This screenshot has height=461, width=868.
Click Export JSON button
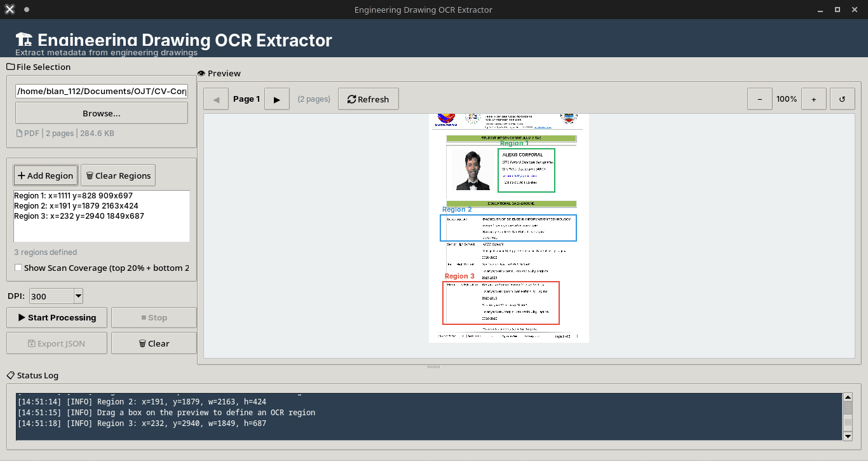tap(57, 343)
